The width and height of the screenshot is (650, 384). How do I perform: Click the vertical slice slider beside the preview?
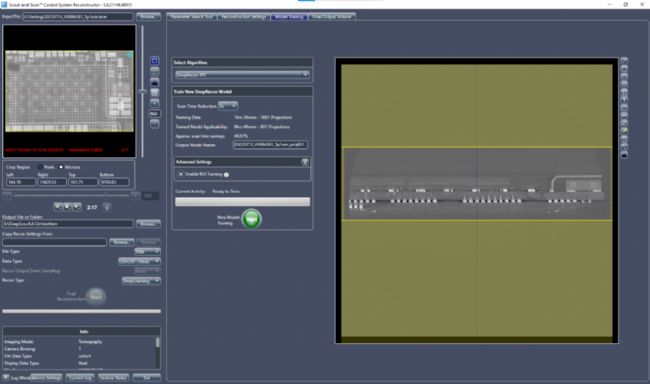coord(143,91)
